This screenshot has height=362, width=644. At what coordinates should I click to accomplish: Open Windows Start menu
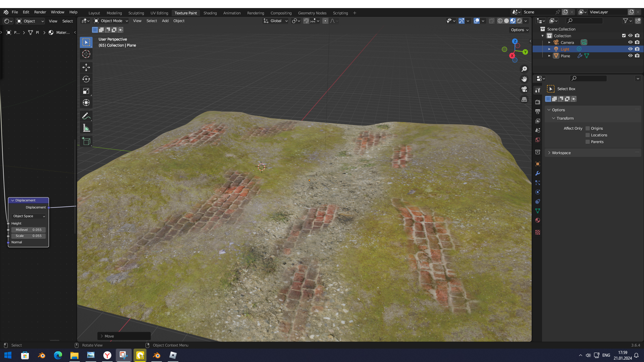[8, 355]
